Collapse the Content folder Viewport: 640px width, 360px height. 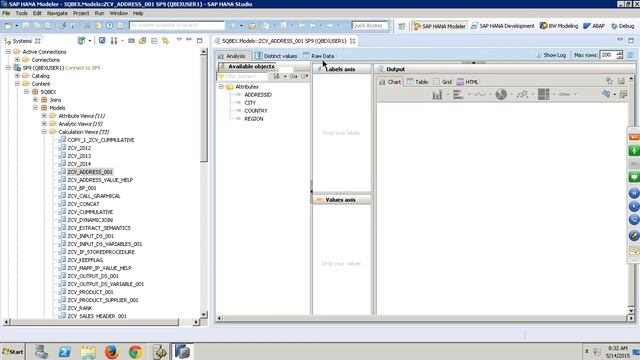click(x=17, y=84)
